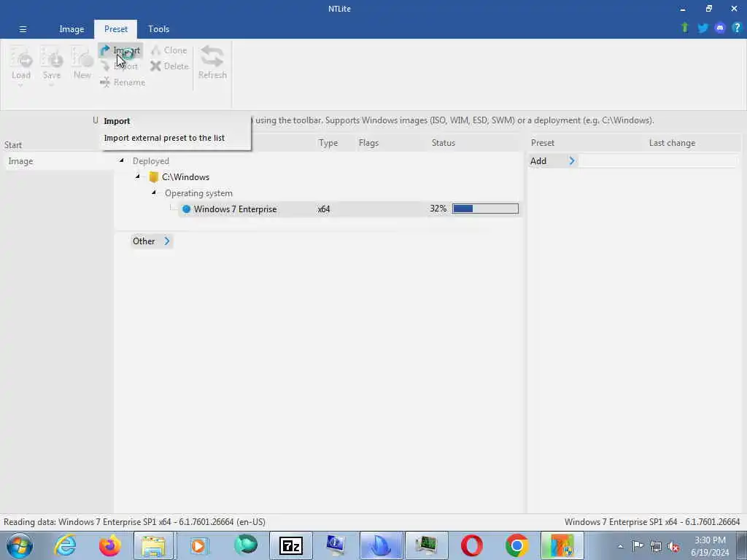Collapse the Deployed tree group

[x=122, y=160]
